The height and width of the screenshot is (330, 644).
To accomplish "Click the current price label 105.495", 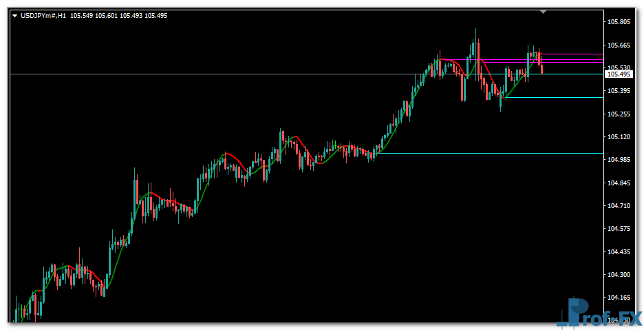I will [619, 74].
